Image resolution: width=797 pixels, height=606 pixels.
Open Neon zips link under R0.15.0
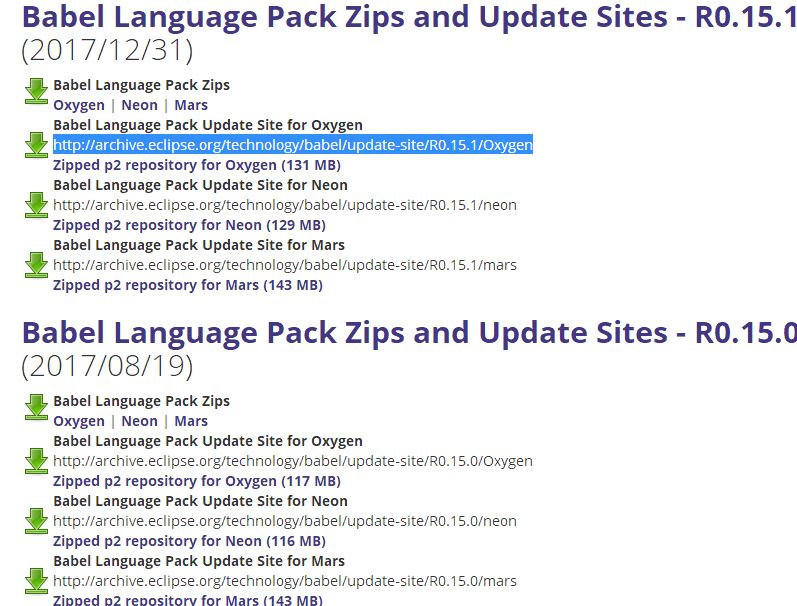(x=139, y=421)
